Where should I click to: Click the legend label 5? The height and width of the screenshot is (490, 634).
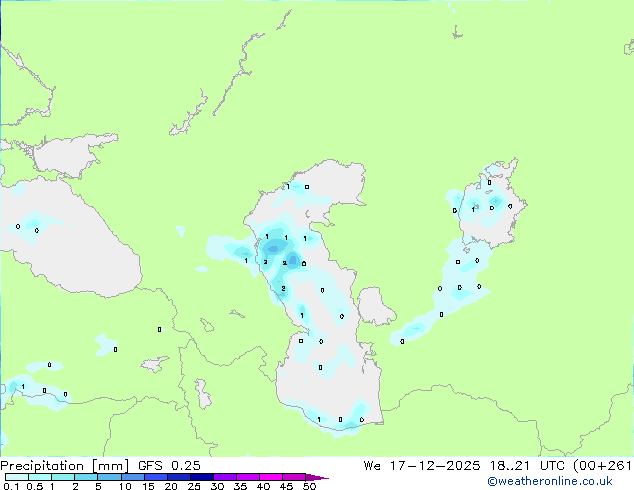pyautogui.click(x=98, y=486)
